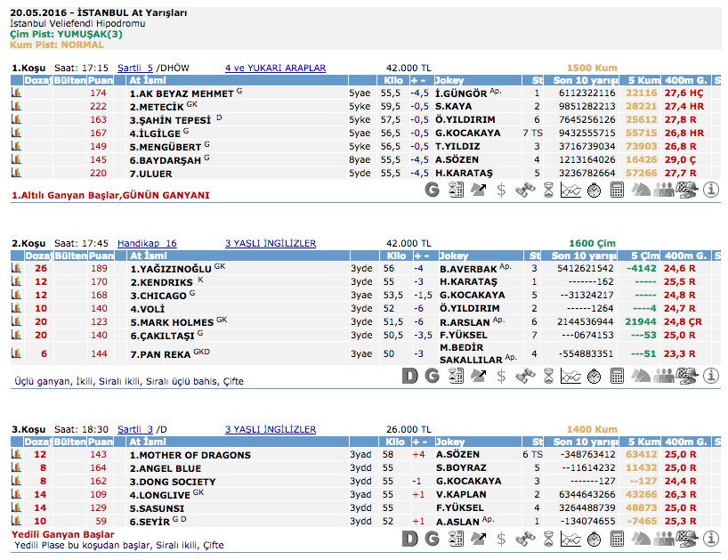Open the stopwatch icon for race 2
Screen dimensions: 728x560
(594, 376)
